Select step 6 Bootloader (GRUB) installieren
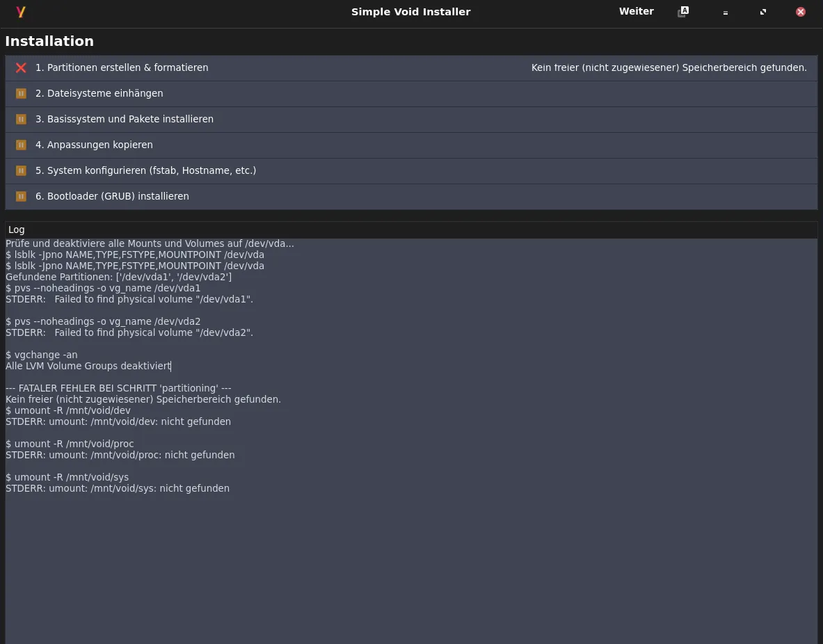Viewport: 823px width, 644px height. [112, 196]
